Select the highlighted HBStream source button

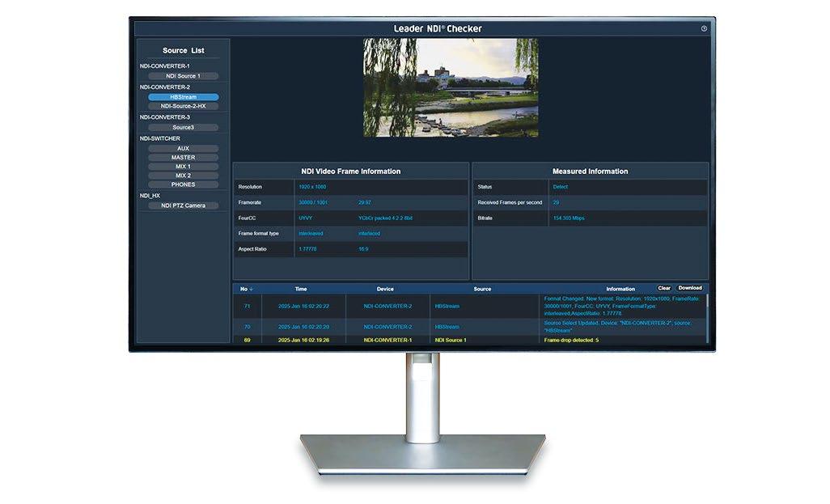183,97
